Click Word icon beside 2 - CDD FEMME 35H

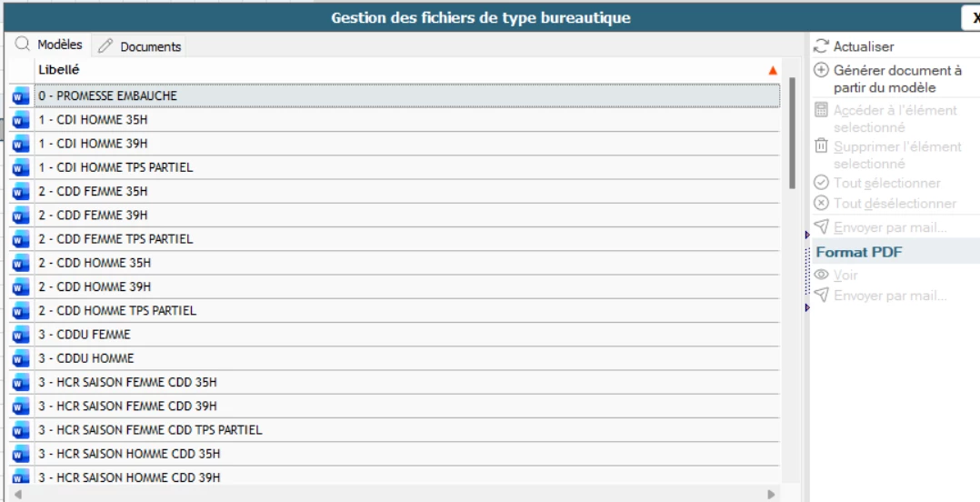click(x=20, y=191)
